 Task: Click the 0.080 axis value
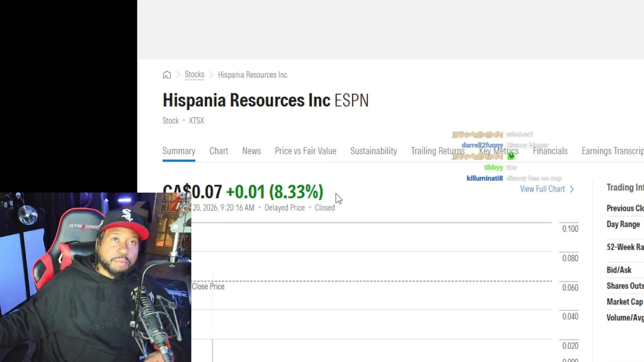pos(570,258)
